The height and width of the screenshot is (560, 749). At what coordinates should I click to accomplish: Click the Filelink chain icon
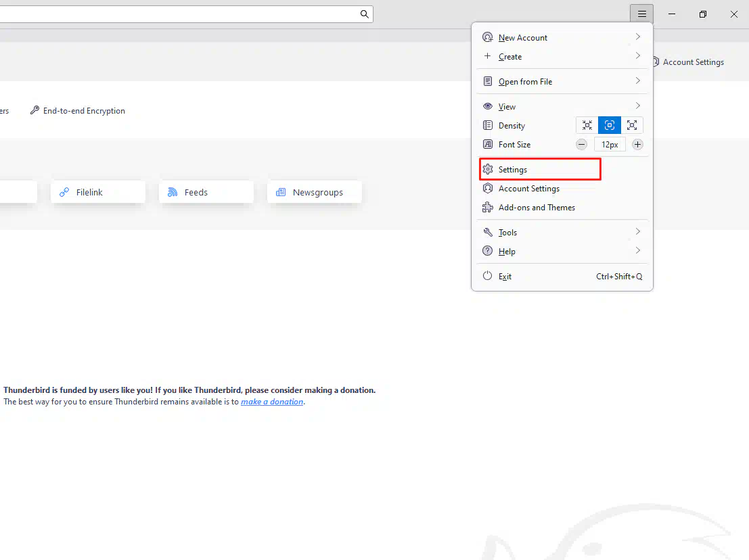(64, 192)
